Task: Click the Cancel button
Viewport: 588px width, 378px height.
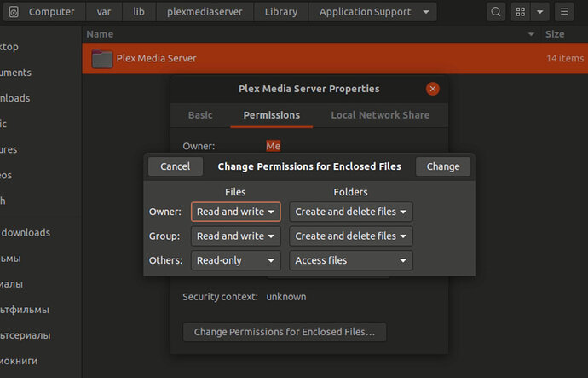Action: tap(175, 166)
